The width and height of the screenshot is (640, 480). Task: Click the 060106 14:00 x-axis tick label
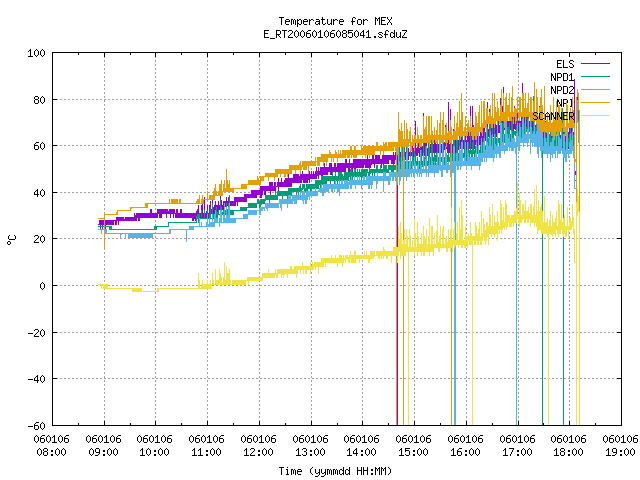coord(362,446)
